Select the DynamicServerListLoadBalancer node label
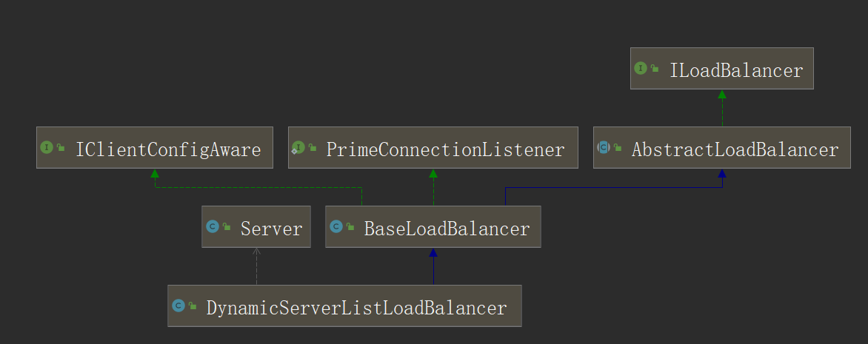This screenshot has height=344, width=868. pos(356,308)
